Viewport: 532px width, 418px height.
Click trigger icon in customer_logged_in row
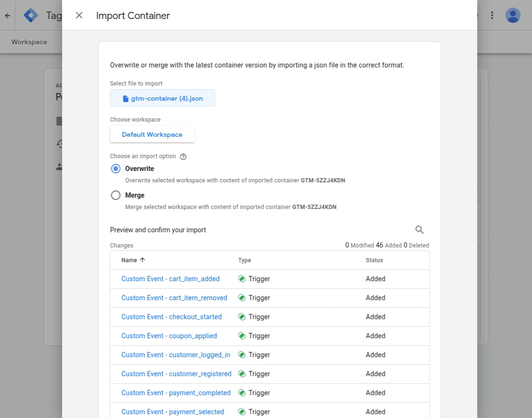coord(242,355)
